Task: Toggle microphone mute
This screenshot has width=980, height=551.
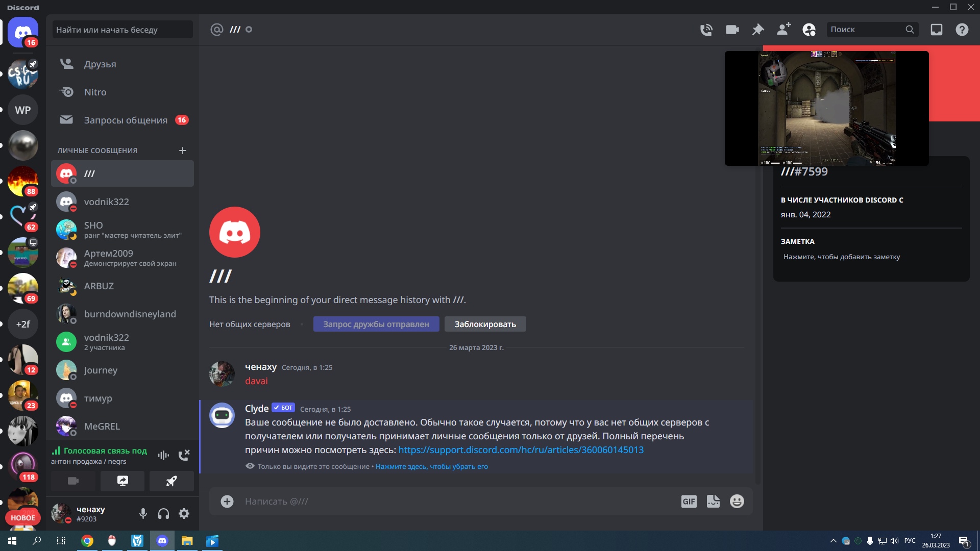Action: click(143, 514)
